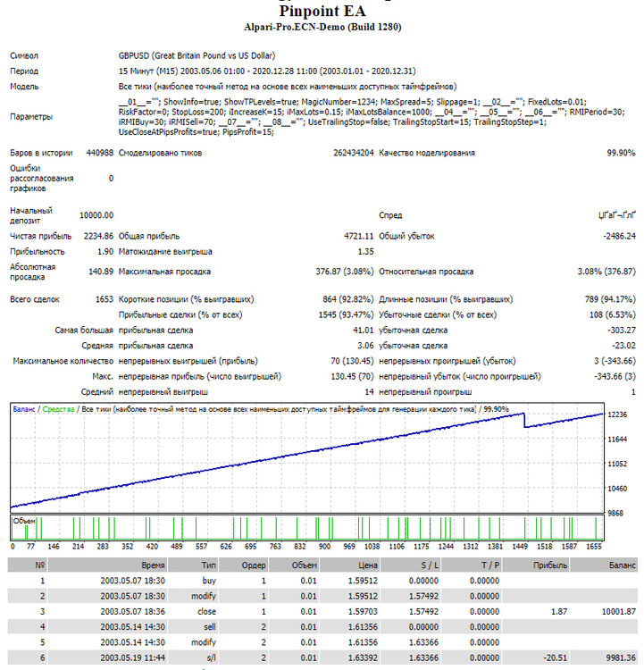This screenshot has width=644, height=670.
Task: Select the Абсолютная просадка value 140.89
Action: point(101,272)
